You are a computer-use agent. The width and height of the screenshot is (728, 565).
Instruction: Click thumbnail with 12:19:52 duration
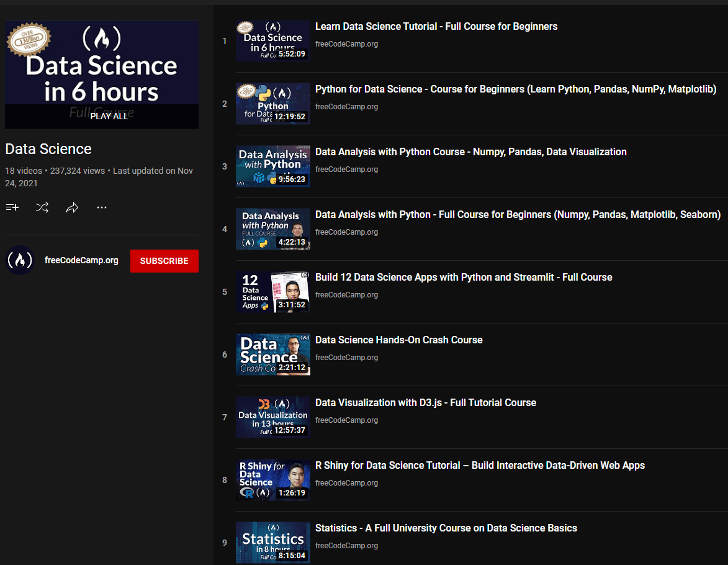pyautogui.click(x=273, y=104)
